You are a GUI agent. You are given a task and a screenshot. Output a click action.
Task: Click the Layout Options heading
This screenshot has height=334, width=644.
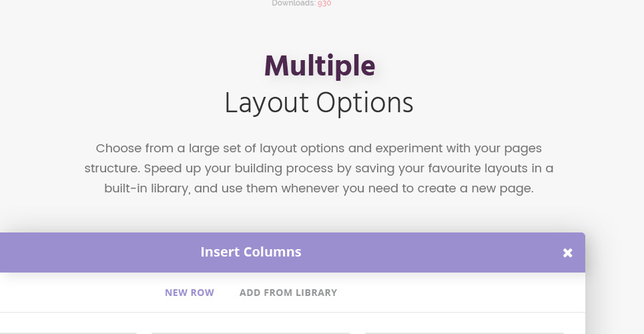point(319,104)
